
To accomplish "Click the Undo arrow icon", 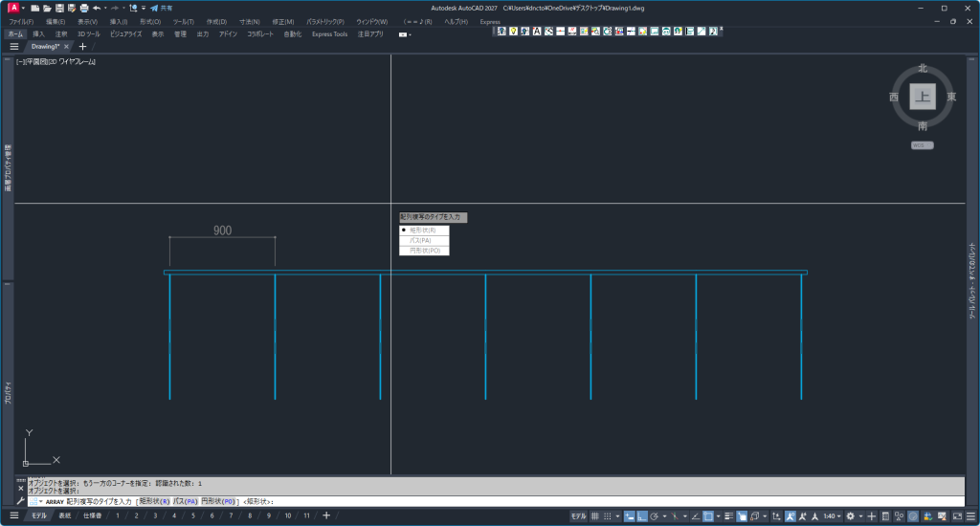I will coord(96,8).
